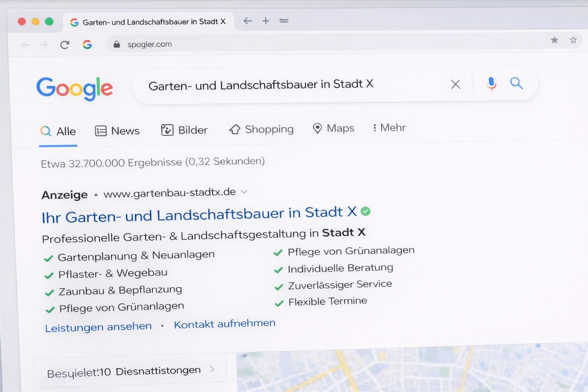Click 'Pflege von Grünanalagen' in right column
This screenshot has width=588, height=392.
(351, 250)
